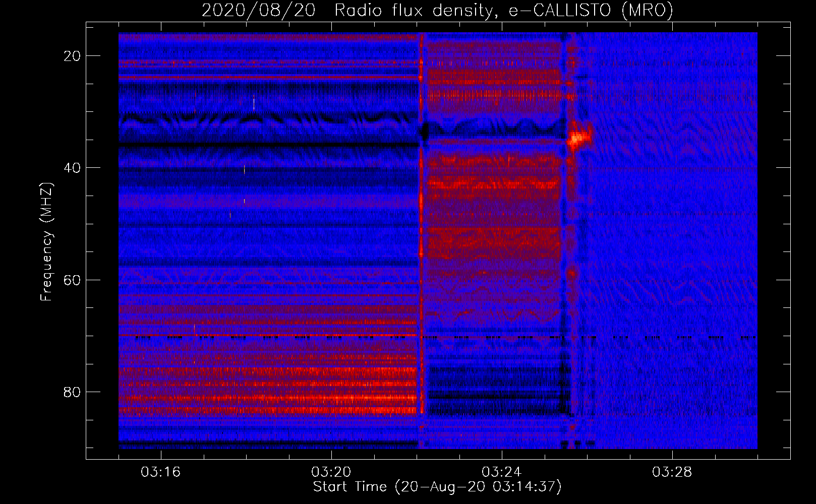Click the 03:16 time tick label

click(160, 472)
